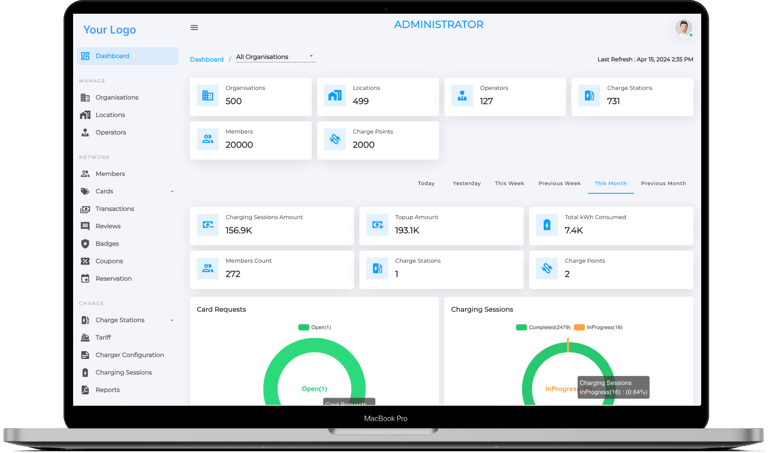This screenshot has height=453, width=768.
Task: Click the orange InProgress donut segment
Action: [568, 346]
